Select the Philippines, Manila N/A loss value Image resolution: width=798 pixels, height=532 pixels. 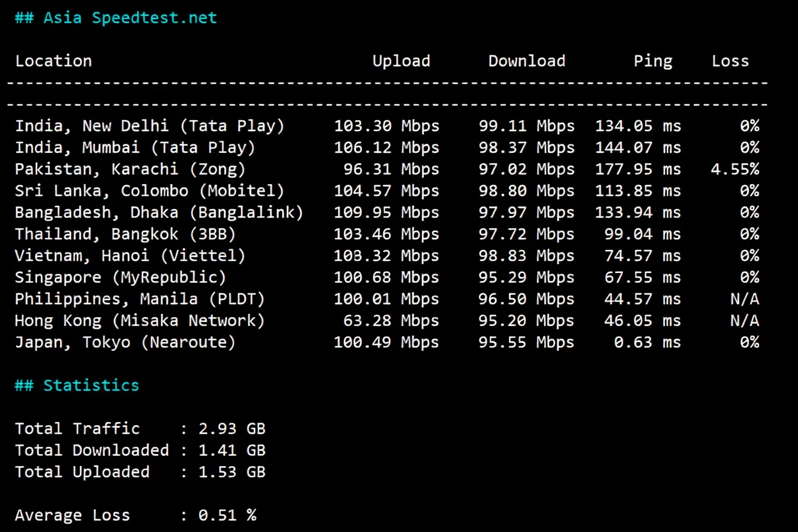(744, 299)
